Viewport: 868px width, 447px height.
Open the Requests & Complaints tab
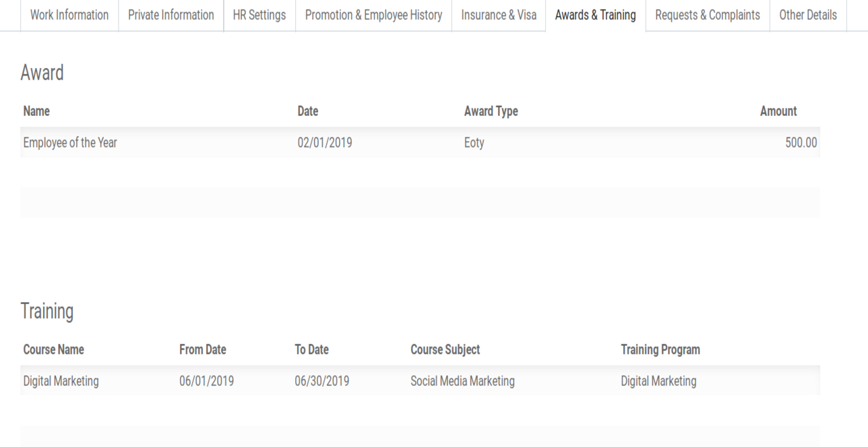707,15
